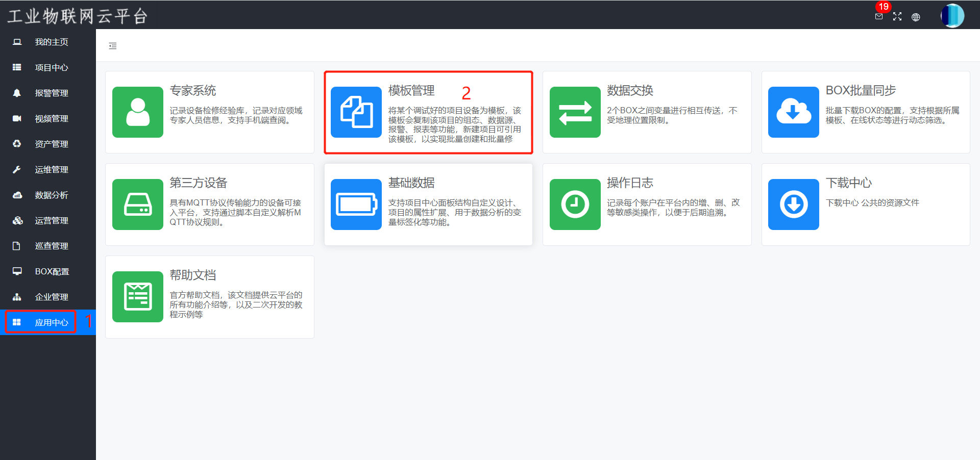Image resolution: width=980 pixels, height=460 pixels.
Task: Select 数据分析 menu item
Action: (48, 195)
